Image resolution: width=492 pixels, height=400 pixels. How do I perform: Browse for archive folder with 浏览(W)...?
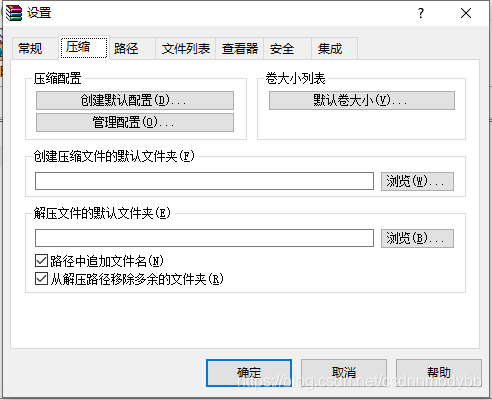417,181
